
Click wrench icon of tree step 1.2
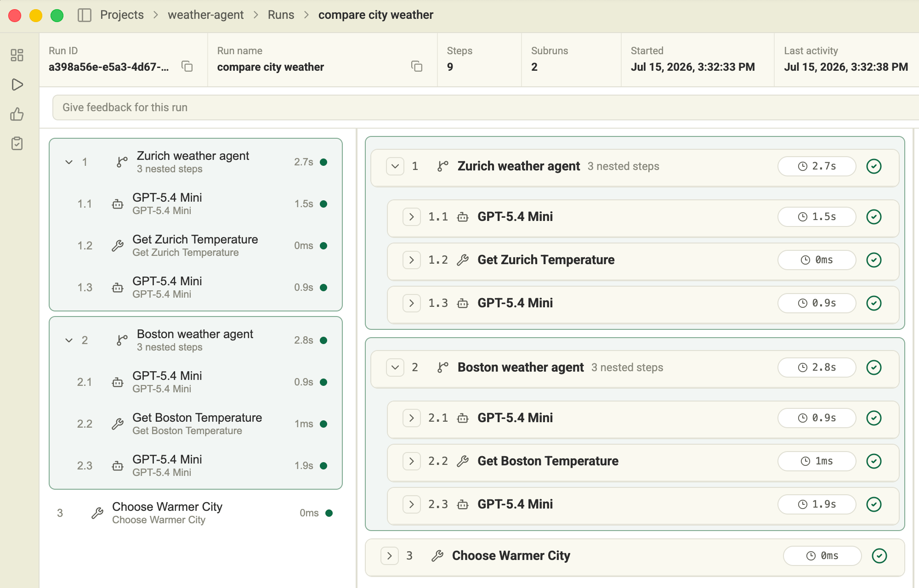[118, 246]
